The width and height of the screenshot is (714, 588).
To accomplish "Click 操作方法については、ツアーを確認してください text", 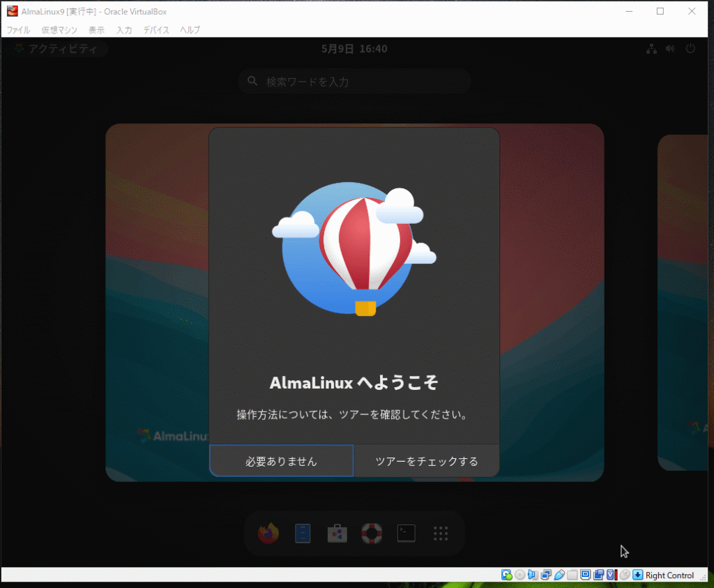I will tap(351, 414).
